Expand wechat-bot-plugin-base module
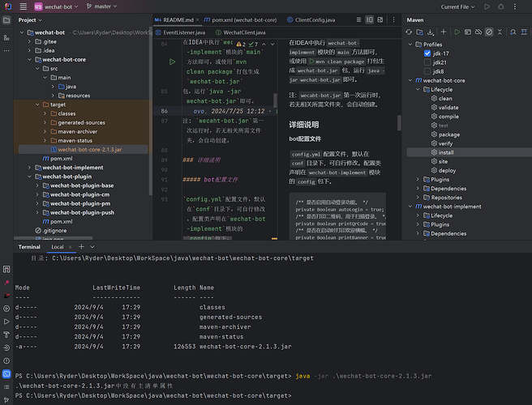The image size is (532, 405). [37, 185]
